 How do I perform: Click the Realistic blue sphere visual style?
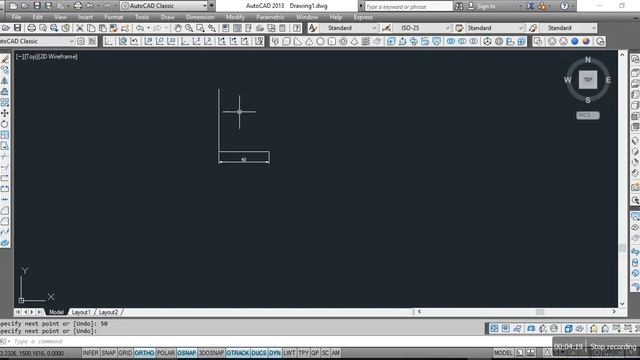[575, 41]
